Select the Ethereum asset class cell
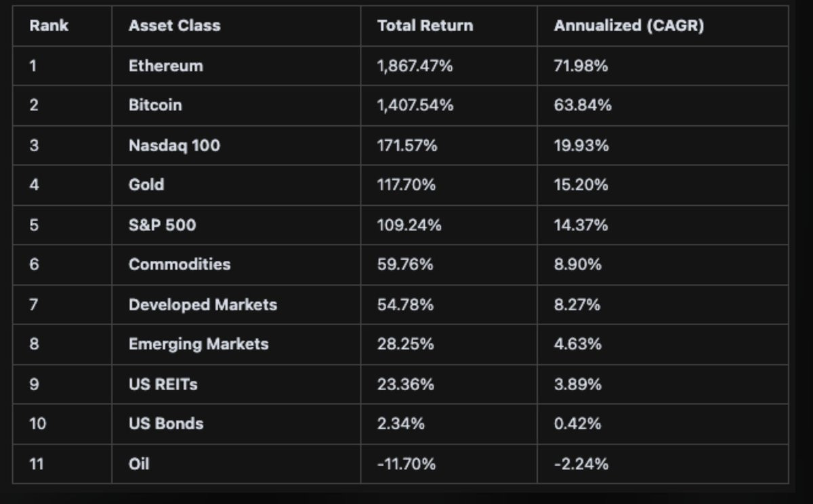813x504 pixels. (x=165, y=66)
